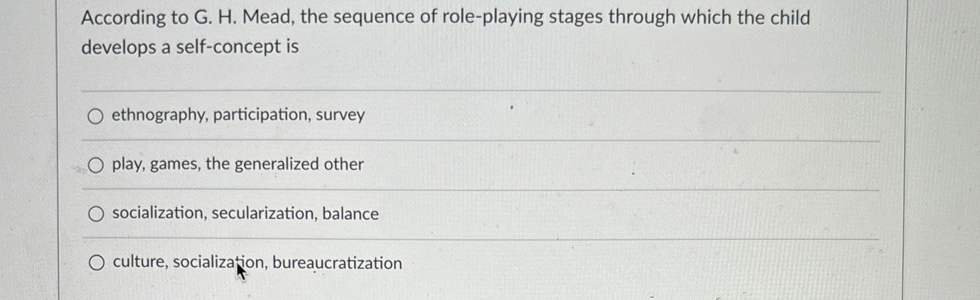
Task: Click the phrase "develops a self-concept is"
Action: tap(189, 47)
